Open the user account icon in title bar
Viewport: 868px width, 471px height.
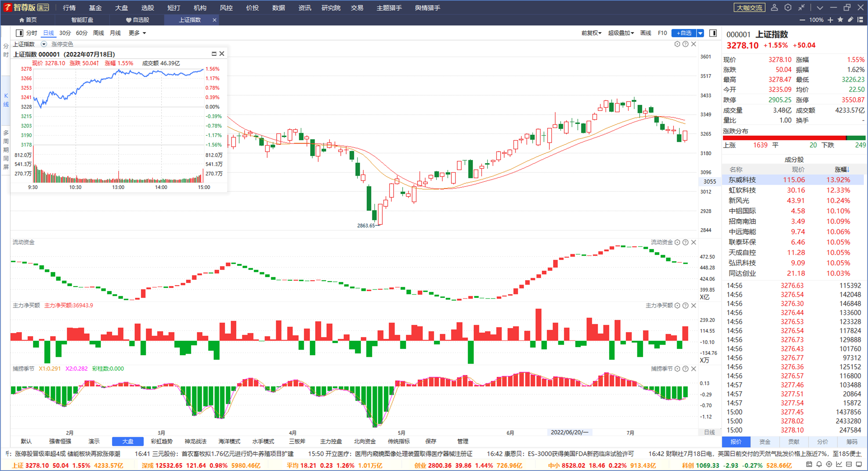[774, 8]
